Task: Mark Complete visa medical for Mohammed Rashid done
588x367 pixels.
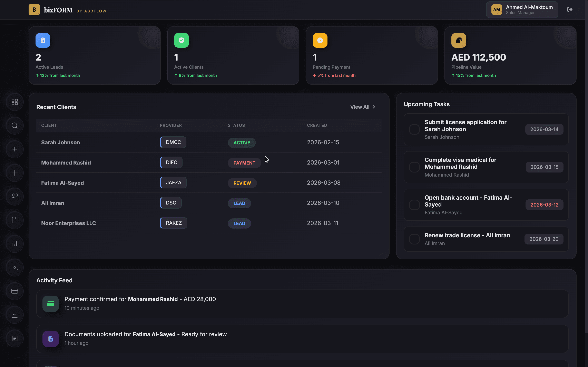Action: 414,167
